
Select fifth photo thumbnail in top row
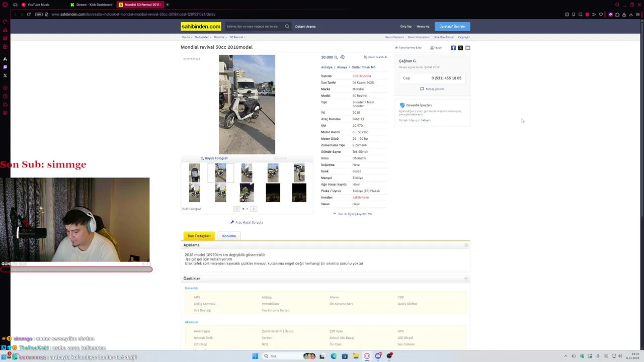click(299, 172)
